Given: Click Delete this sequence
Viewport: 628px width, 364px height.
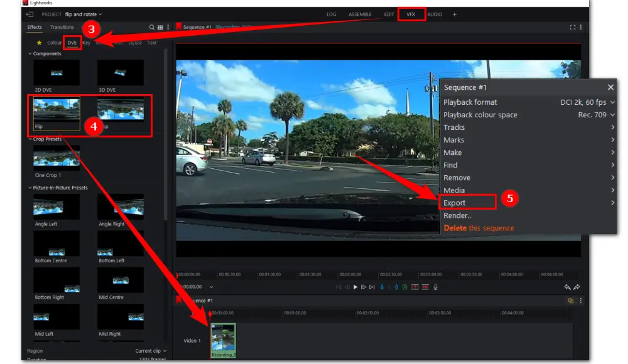Looking at the screenshot, I should pyautogui.click(x=479, y=228).
